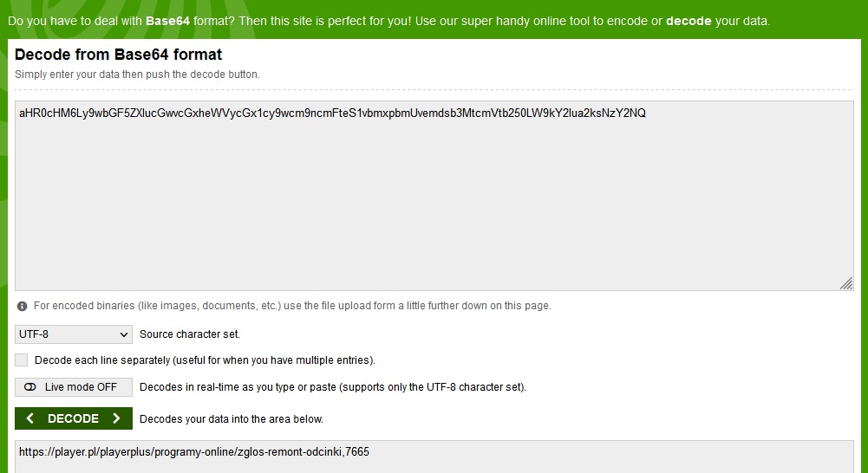Click the bold 'decode' word in the banner
868x473 pixels.
(688, 21)
